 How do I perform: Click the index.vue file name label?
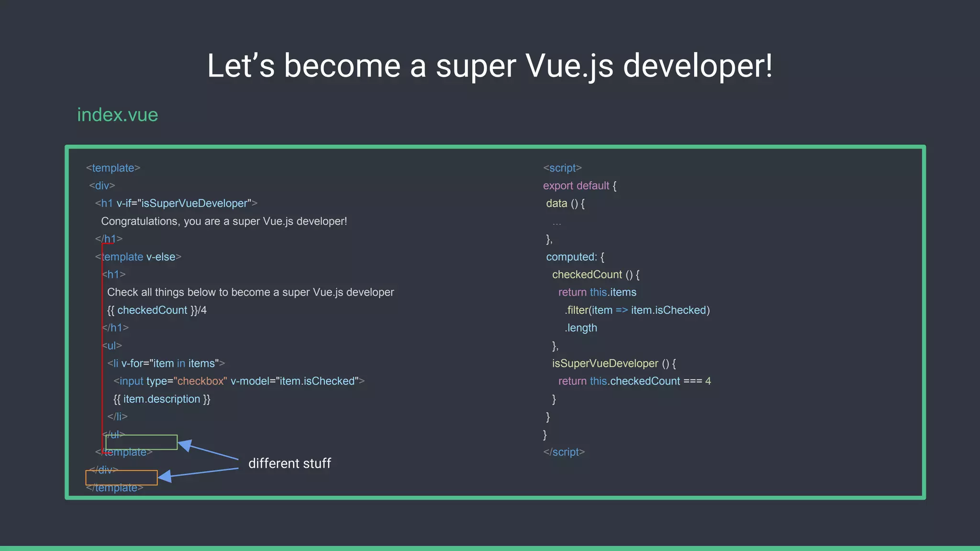pos(118,115)
